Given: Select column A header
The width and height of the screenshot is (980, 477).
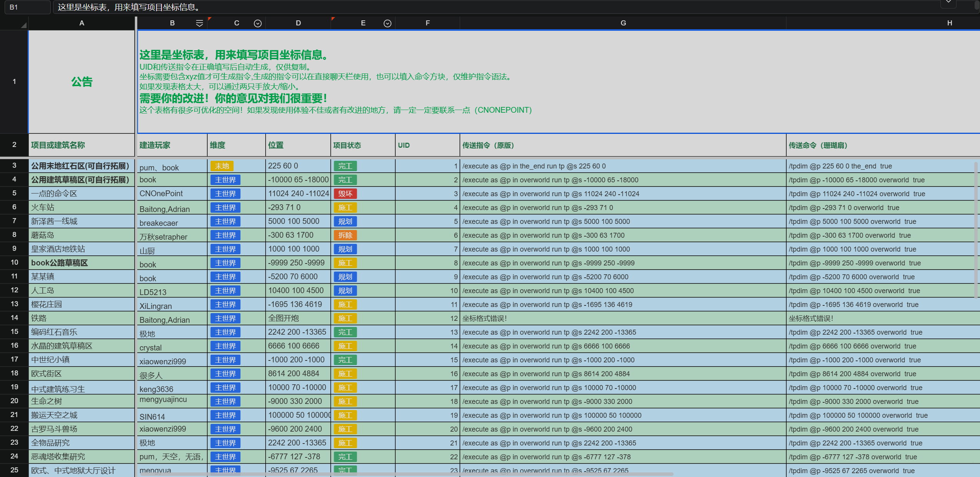Looking at the screenshot, I should pos(82,23).
